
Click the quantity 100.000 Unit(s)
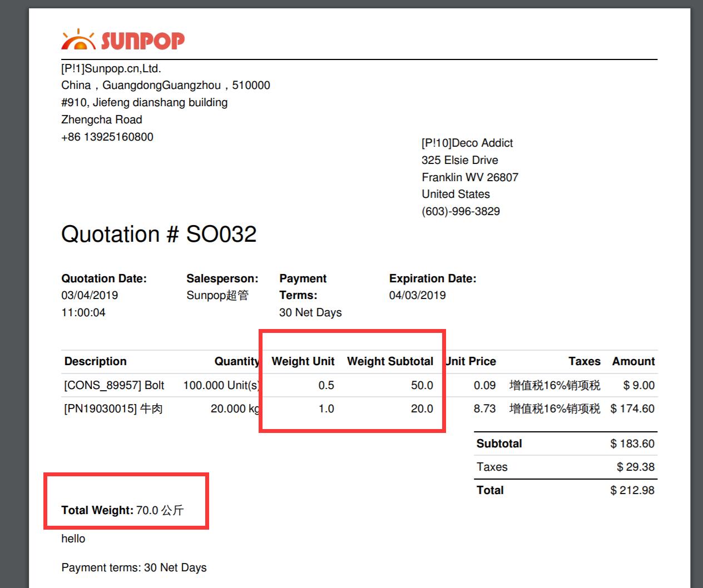point(221,385)
